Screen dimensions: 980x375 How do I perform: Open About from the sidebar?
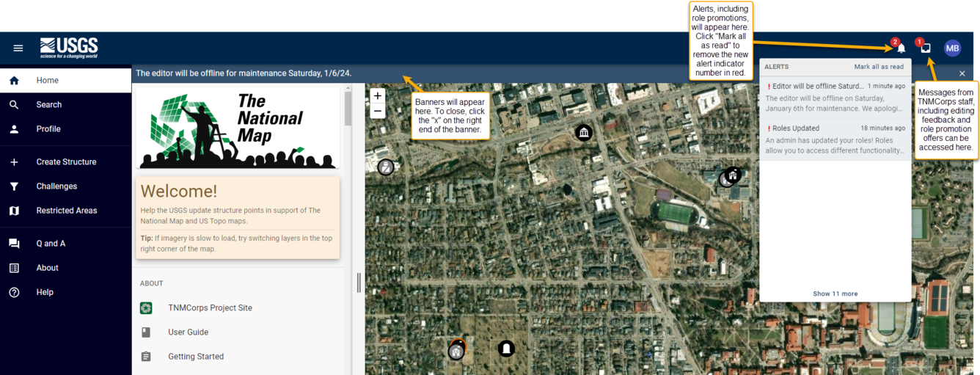(65, 268)
